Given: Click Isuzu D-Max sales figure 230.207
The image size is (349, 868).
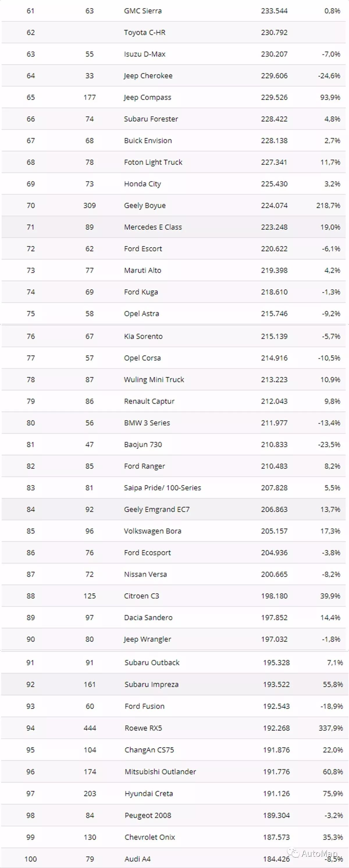Looking at the screenshot, I should 274,54.
